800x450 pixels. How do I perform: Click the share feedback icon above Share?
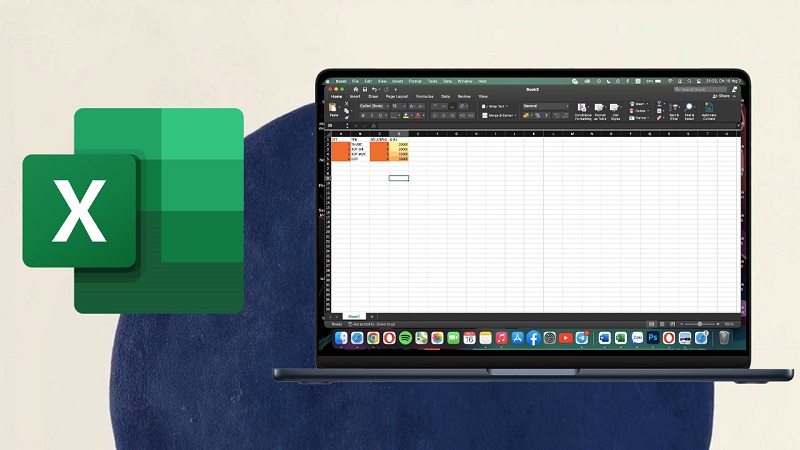click(x=734, y=89)
